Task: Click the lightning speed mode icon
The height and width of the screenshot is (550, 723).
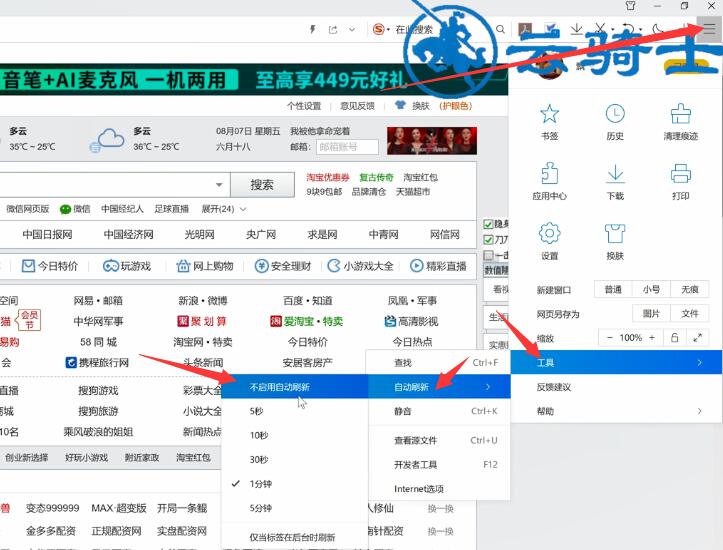Action: pyautogui.click(x=313, y=30)
